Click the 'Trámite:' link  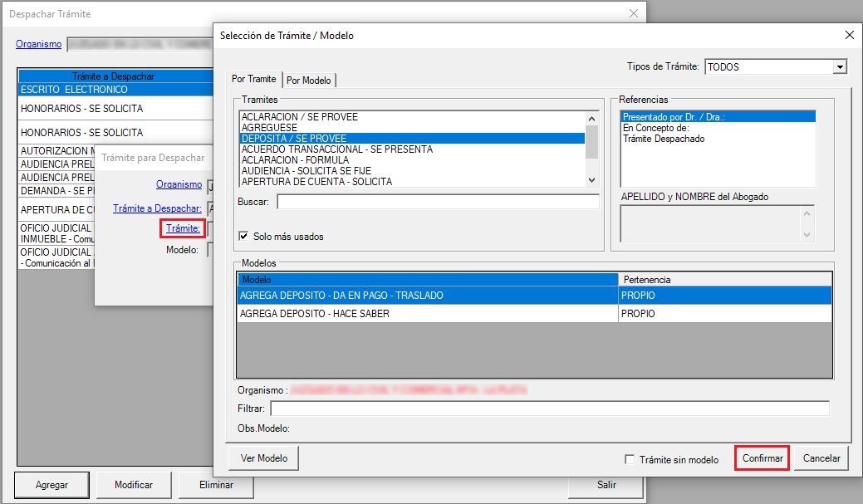click(183, 228)
